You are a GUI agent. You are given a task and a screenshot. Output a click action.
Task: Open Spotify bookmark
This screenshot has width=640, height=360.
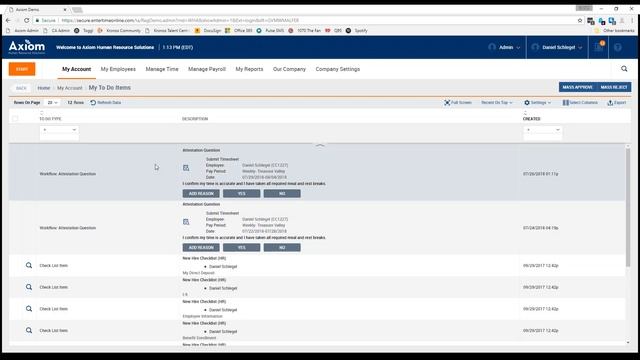point(357,31)
